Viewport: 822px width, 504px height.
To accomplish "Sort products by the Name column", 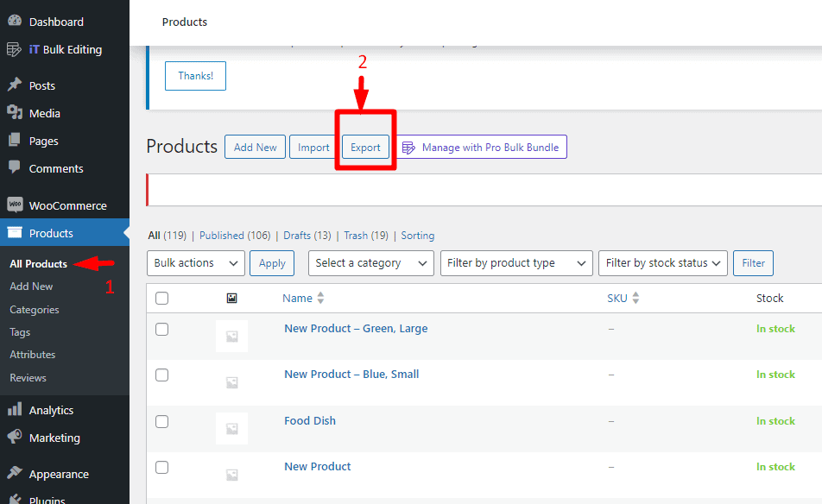I will [x=298, y=298].
